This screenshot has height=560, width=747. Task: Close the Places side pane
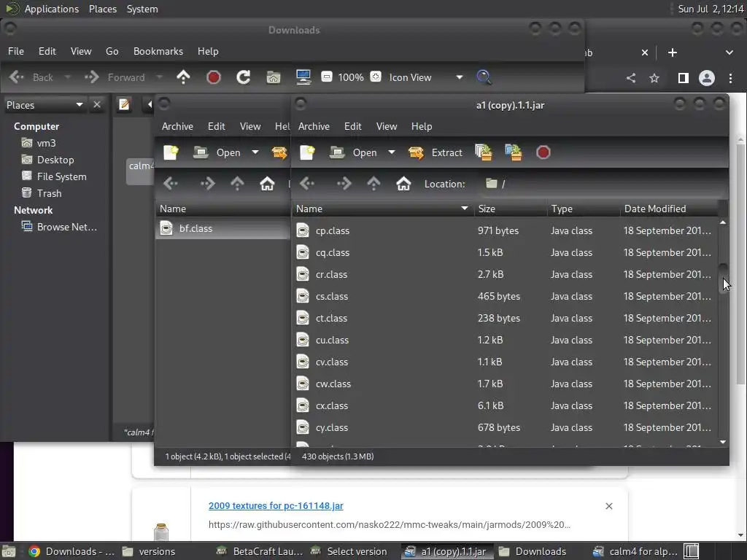point(97,105)
